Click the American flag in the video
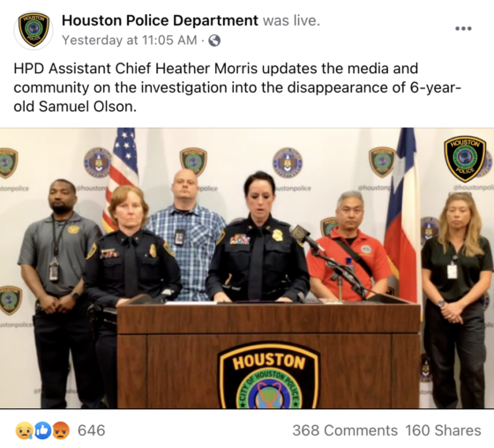Image resolution: width=494 pixels, height=448 pixels. pyautogui.click(x=122, y=170)
